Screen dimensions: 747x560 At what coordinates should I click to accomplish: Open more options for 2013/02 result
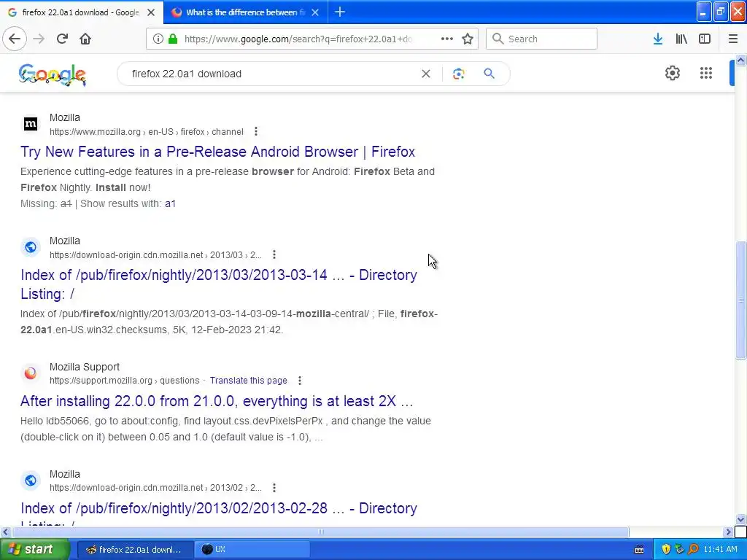pyautogui.click(x=274, y=488)
